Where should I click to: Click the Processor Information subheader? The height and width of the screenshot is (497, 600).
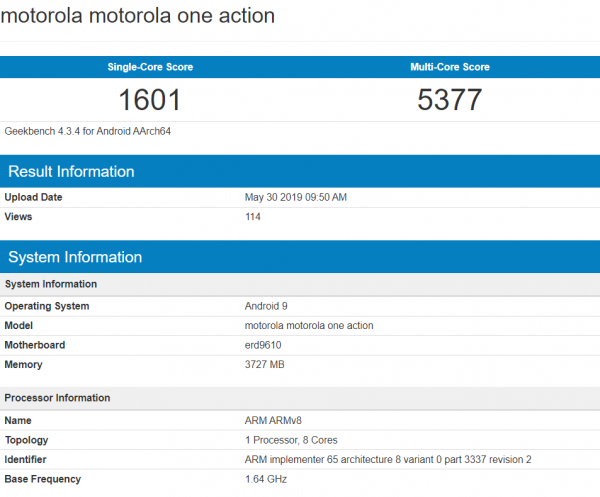[x=300, y=398]
